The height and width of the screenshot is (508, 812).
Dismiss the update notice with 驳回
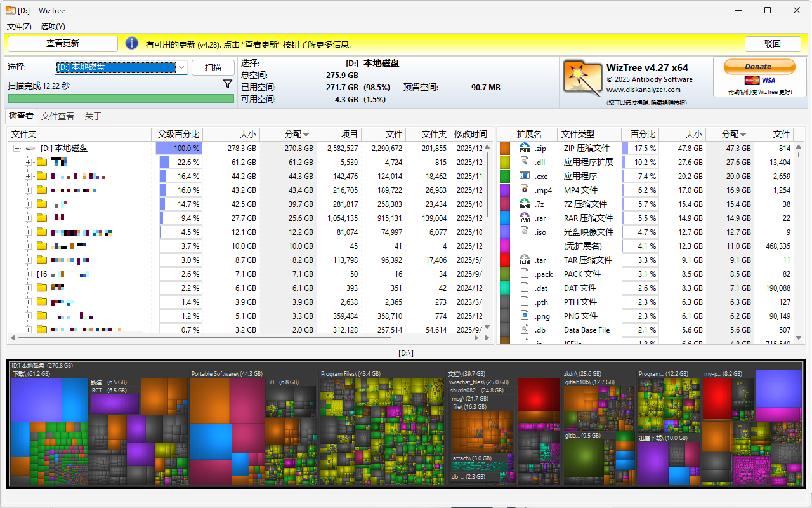[x=773, y=44]
